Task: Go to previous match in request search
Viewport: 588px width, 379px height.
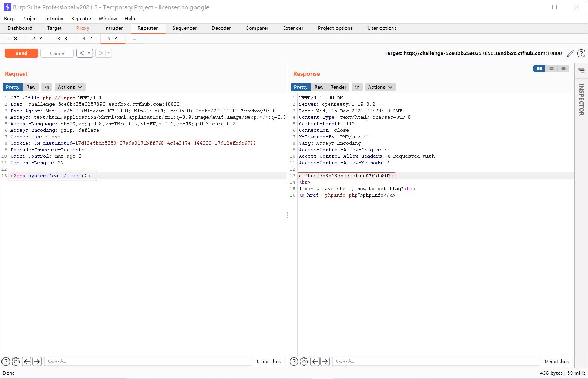Action: point(27,362)
